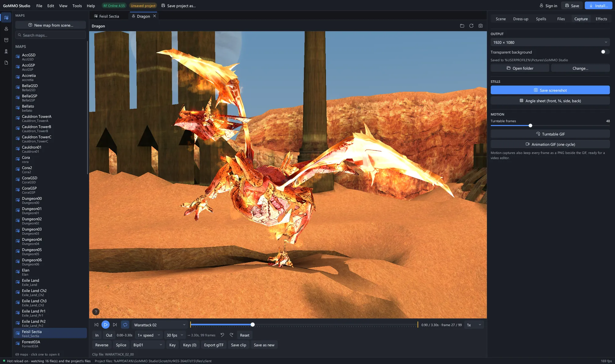Viewport: 615px width, 364px height.
Task: Open the View menu
Action: coord(63,6)
